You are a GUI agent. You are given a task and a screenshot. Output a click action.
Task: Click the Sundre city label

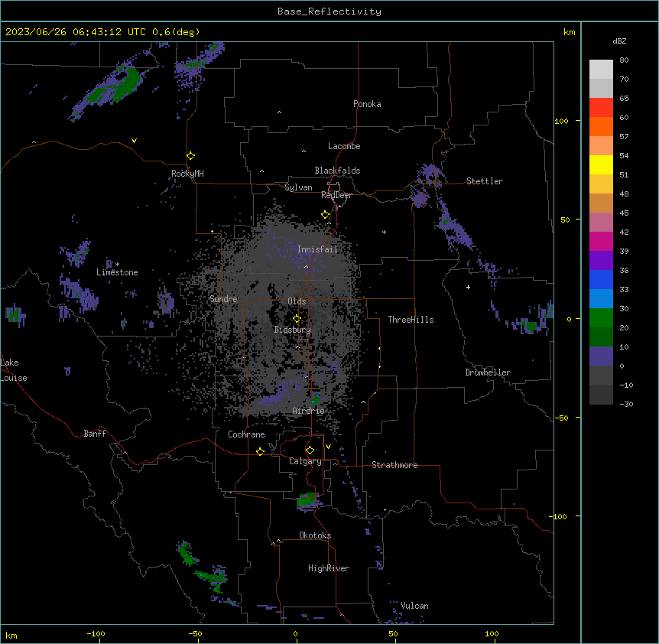pos(223,299)
